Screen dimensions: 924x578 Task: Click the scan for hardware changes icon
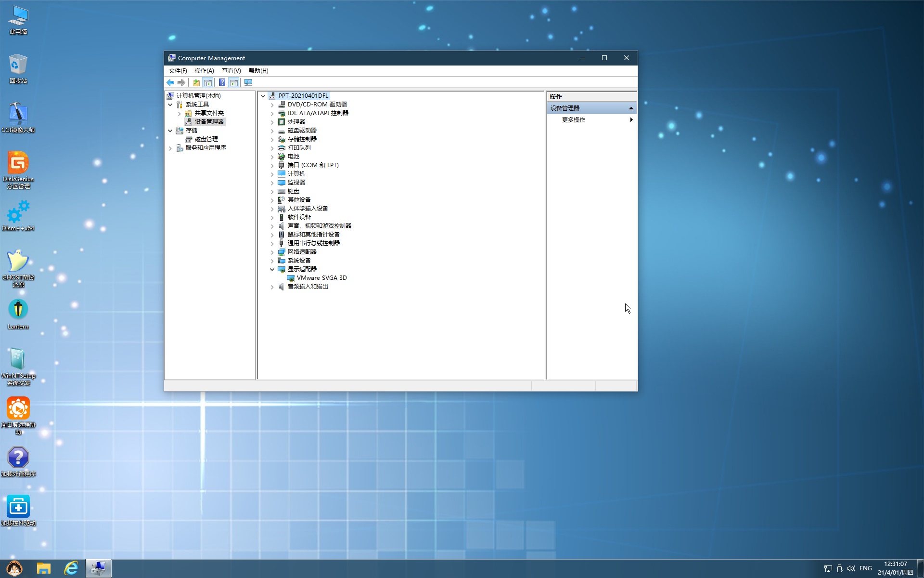point(248,83)
